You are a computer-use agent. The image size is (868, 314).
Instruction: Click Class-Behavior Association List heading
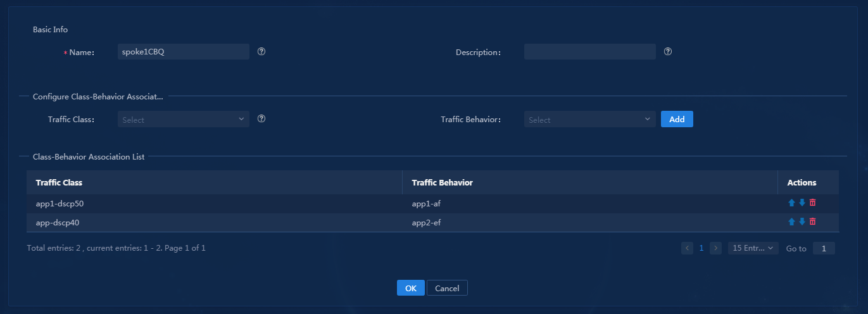click(89, 156)
